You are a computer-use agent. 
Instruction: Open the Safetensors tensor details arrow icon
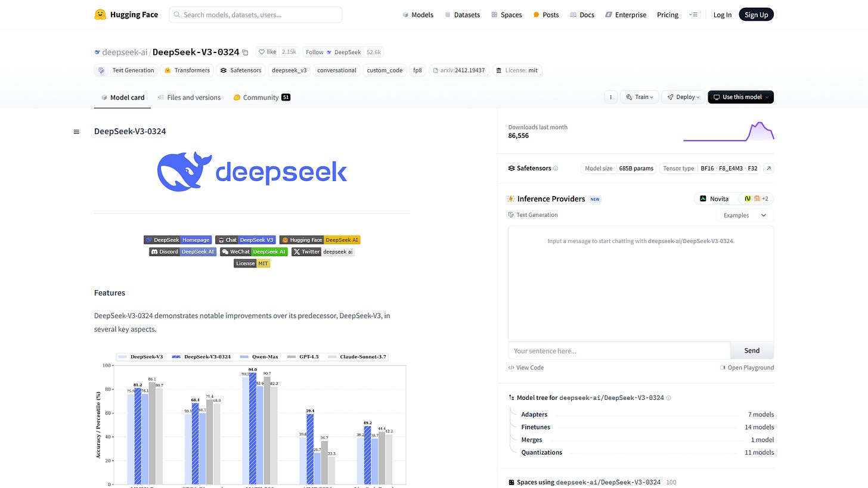(768, 169)
